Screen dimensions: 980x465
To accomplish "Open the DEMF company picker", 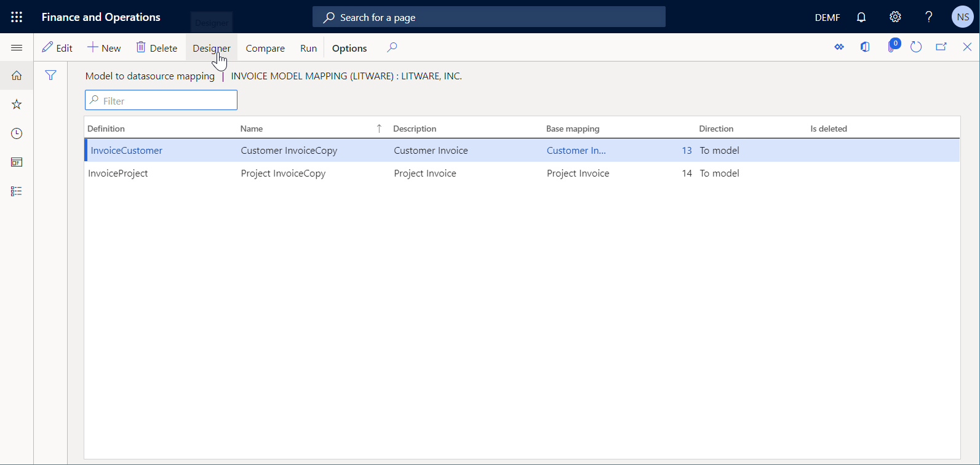I will 827,17.
